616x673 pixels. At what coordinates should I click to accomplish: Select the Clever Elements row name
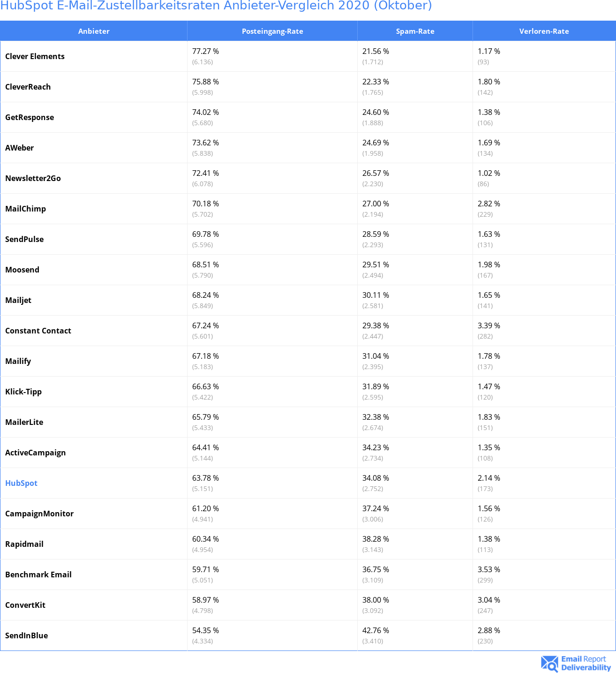point(35,56)
